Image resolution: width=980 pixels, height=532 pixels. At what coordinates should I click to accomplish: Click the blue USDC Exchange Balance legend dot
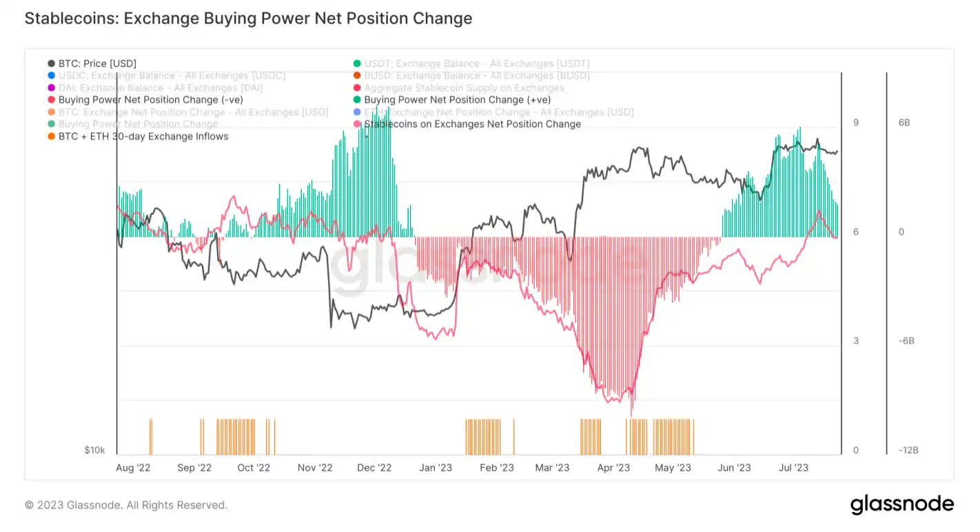(52, 76)
